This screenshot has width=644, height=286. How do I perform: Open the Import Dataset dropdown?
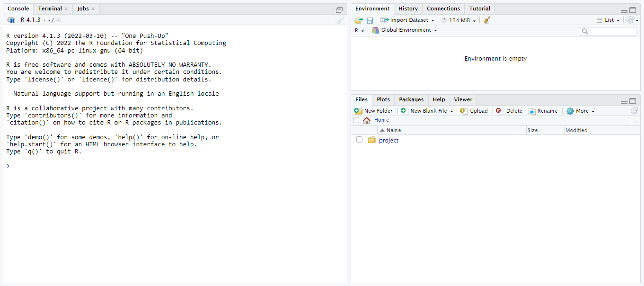tap(407, 20)
